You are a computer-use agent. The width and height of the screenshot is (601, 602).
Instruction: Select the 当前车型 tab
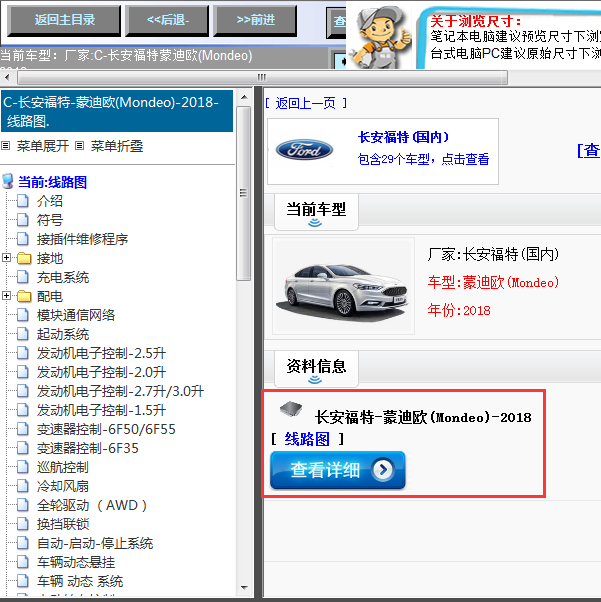click(x=316, y=212)
